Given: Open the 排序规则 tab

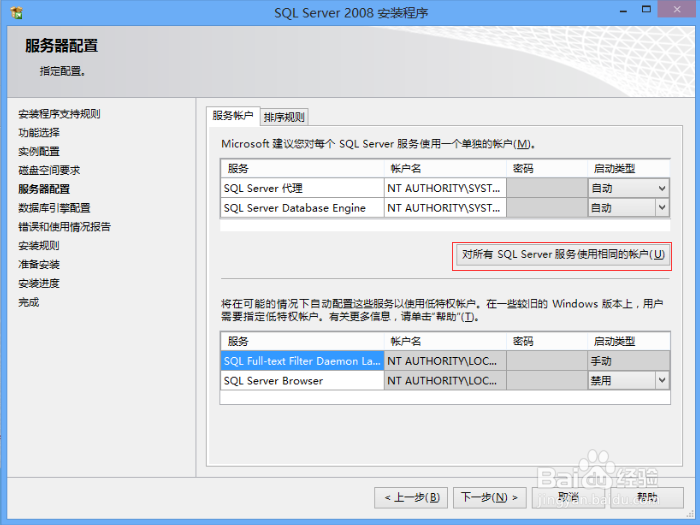Looking at the screenshot, I should tap(284, 117).
